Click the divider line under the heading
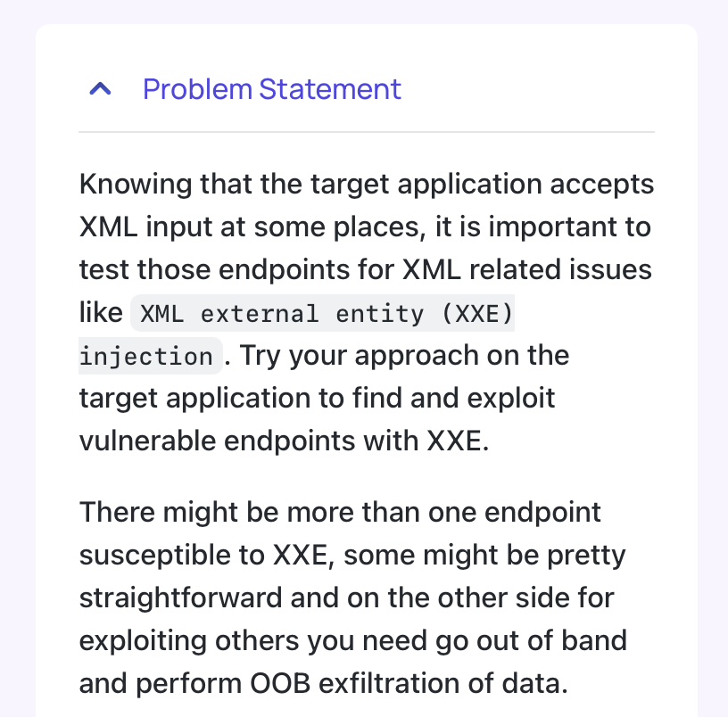Viewport: 728px width, 717px height. [367, 132]
